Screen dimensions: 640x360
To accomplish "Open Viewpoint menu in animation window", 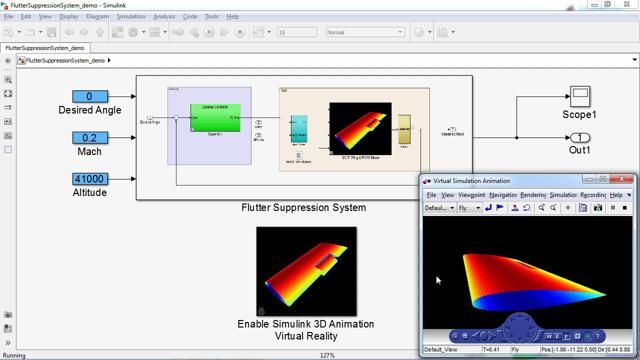I will coord(471,195).
